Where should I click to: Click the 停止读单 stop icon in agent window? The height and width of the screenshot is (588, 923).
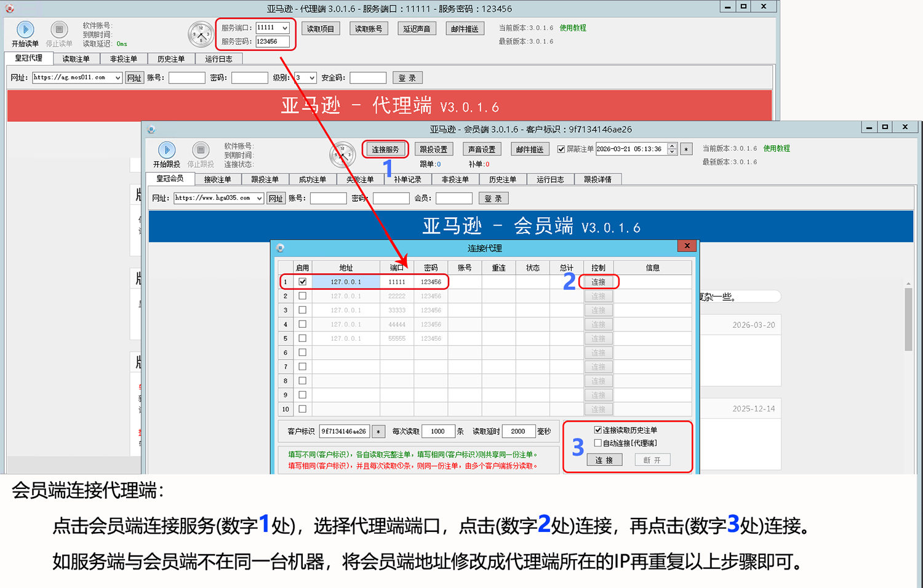[x=59, y=30]
